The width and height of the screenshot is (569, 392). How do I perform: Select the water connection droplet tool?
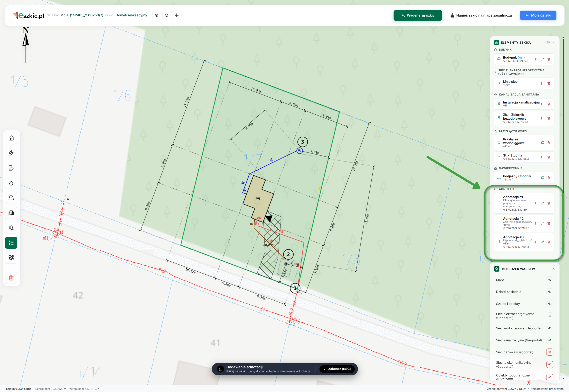pos(11,183)
